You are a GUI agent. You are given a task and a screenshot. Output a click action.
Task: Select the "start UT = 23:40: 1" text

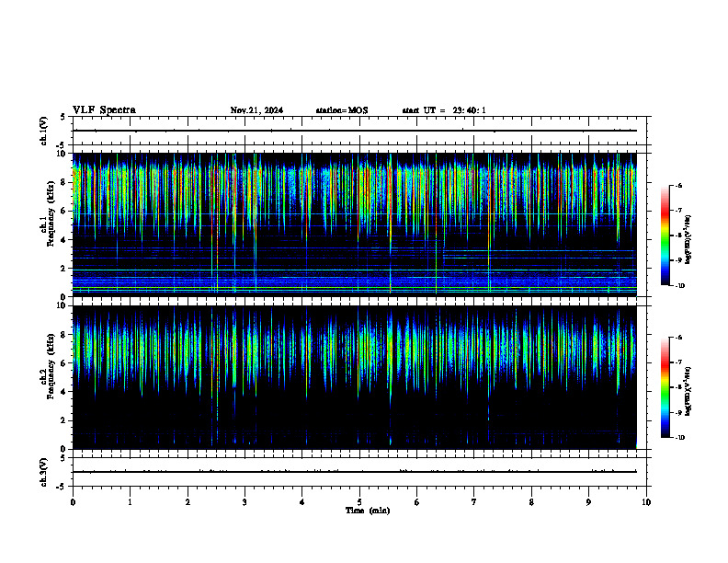pyautogui.click(x=444, y=110)
